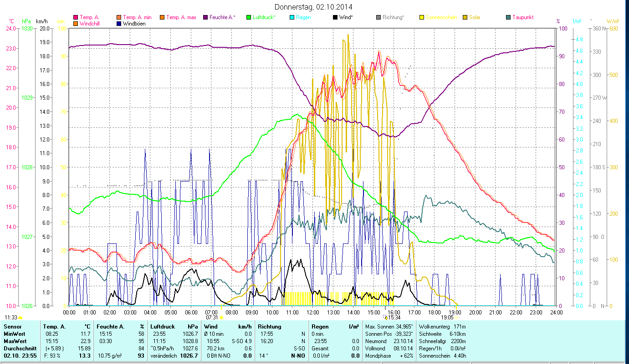Click the teal Taupunkt legend swatch
Image resolution: width=629 pixels, height=364 pixels.
tap(508, 17)
